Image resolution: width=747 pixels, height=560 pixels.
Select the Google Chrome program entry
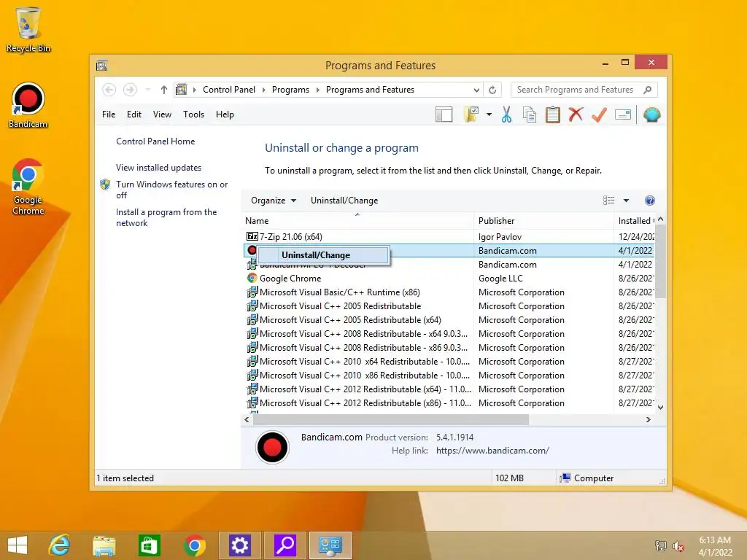pos(449,278)
